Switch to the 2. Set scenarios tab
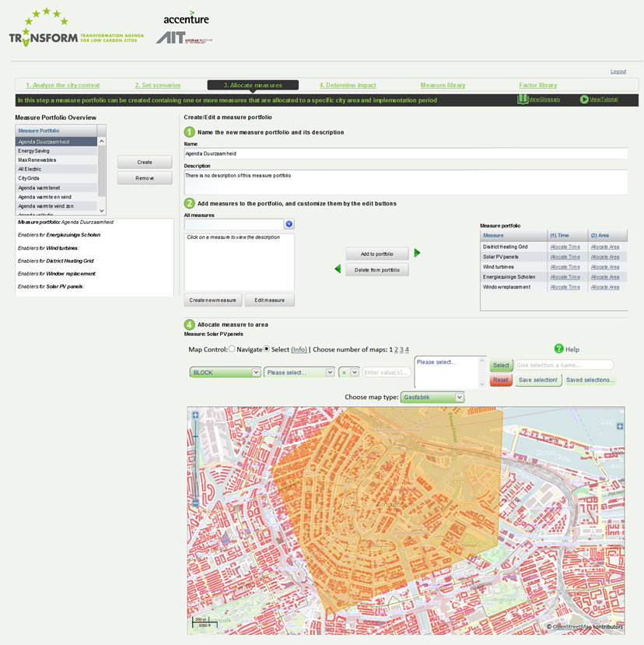Image resolution: width=644 pixels, height=645 pixels. [x=157, y=85]
